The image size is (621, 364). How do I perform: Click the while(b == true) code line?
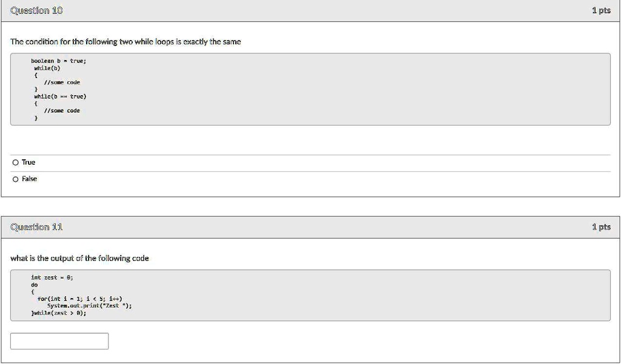[61, 96]
